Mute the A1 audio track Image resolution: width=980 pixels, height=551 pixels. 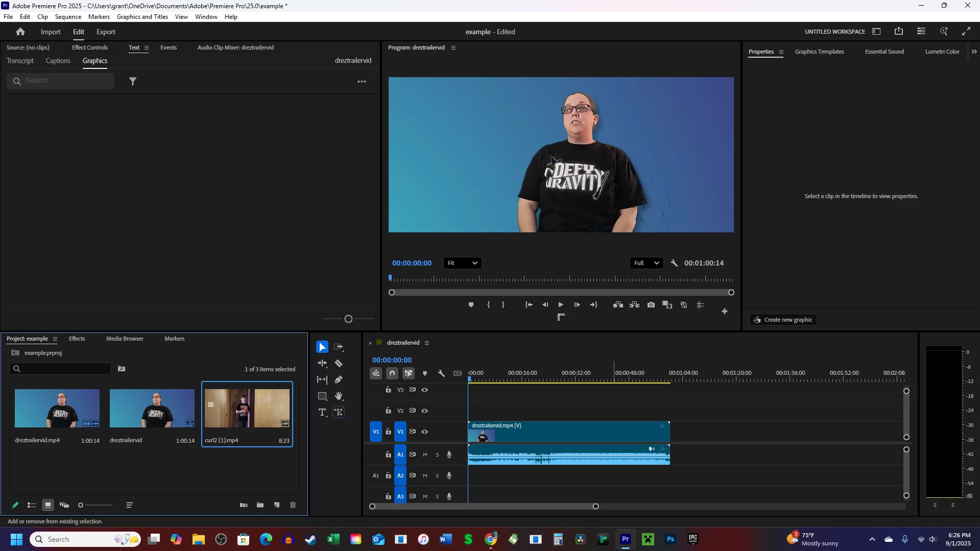pyautogui.click(x=425, y=455)
